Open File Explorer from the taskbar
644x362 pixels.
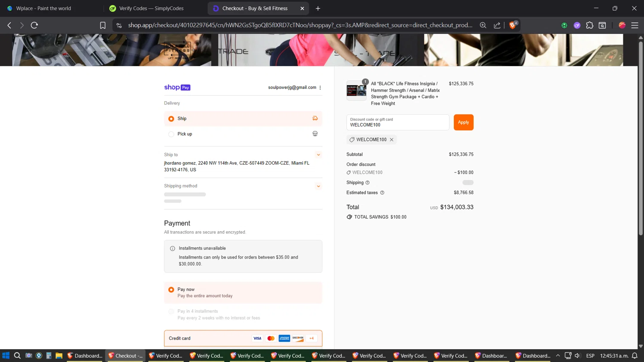tap(59, 356)
